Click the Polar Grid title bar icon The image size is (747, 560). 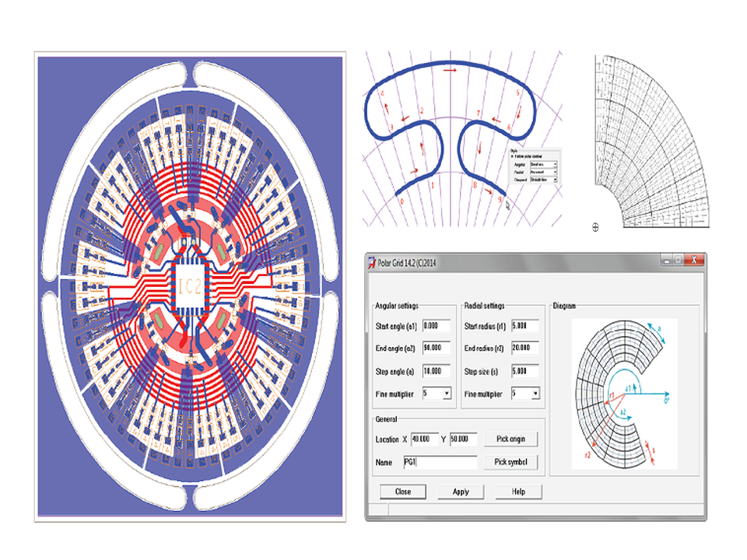(372, 262)
